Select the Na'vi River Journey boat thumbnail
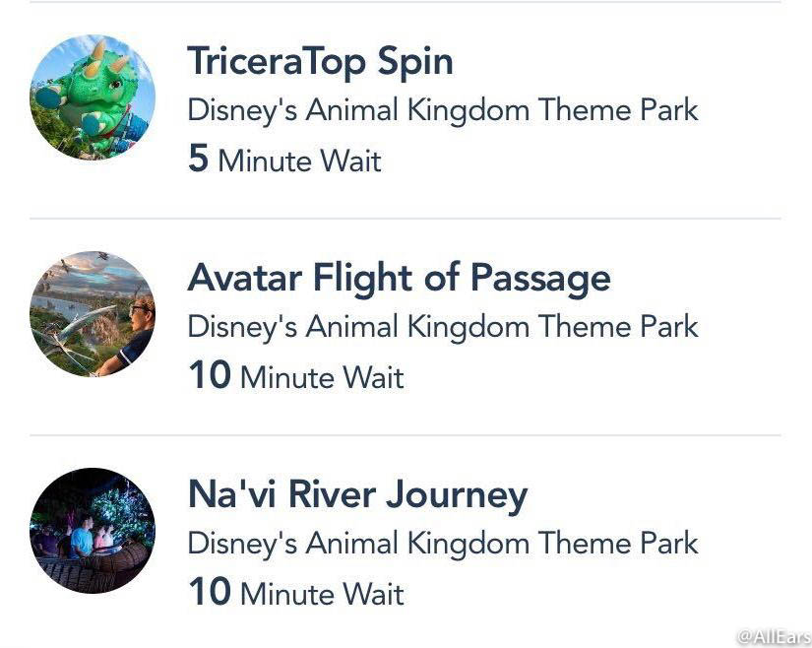 [x=93, y=531]
